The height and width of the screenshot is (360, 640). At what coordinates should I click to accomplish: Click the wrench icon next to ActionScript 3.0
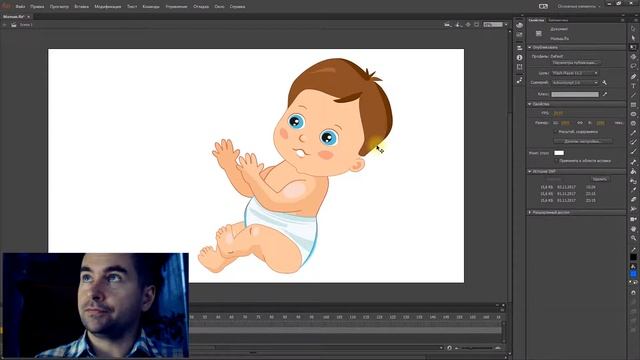point(604,83)
